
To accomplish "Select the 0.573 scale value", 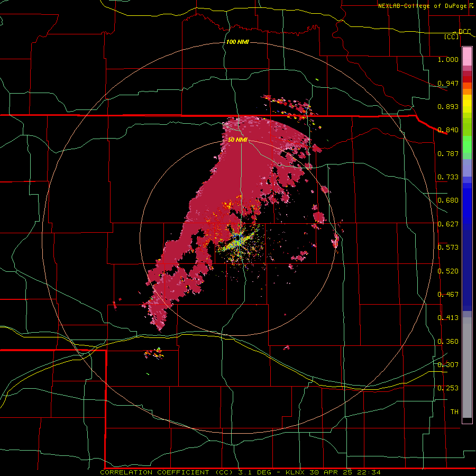I will click(x=448, y=248).
